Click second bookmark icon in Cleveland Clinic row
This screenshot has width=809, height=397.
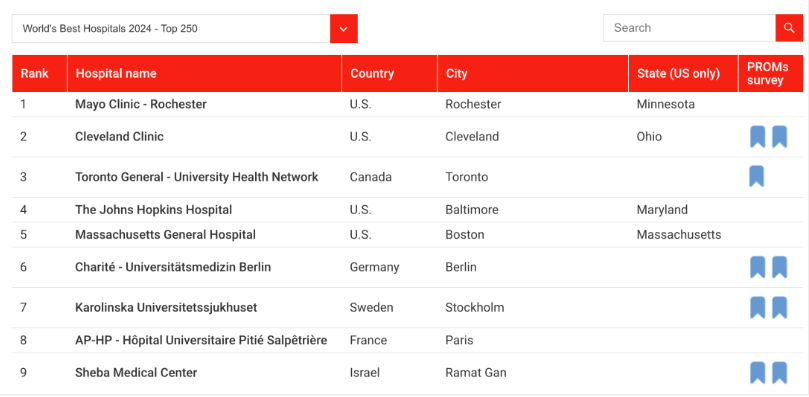point(780,137)
